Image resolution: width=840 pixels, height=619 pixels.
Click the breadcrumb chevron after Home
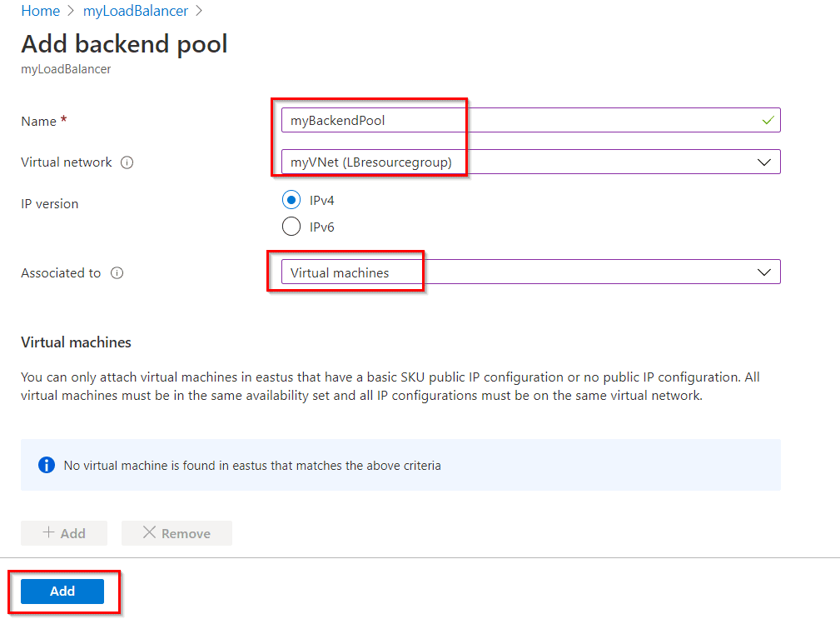point(70,11)
